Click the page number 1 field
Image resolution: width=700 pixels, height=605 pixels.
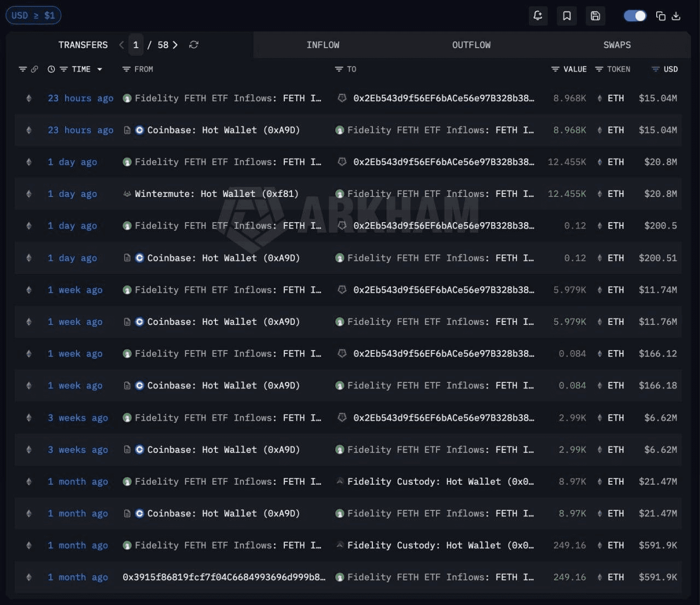136,45
